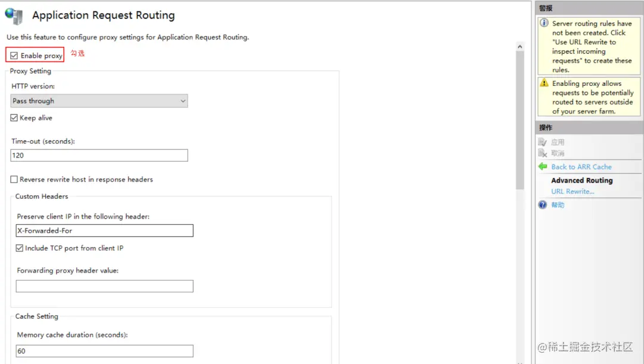The height and width of the screenshot is (364, 644).
Task: Click the Cache Setting group label
Action: 36,316
